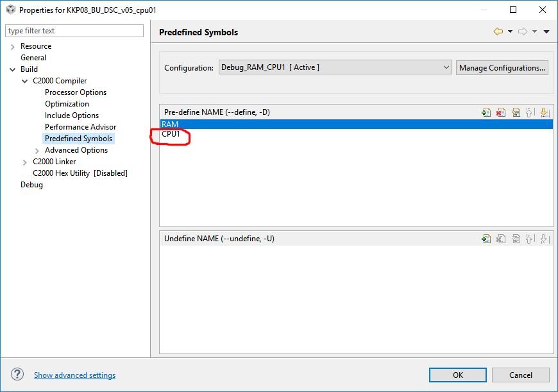Viewport: 558px width, 392px height.
Task: Move Undefine NAME entry down
Action: [x=544, y=239]
